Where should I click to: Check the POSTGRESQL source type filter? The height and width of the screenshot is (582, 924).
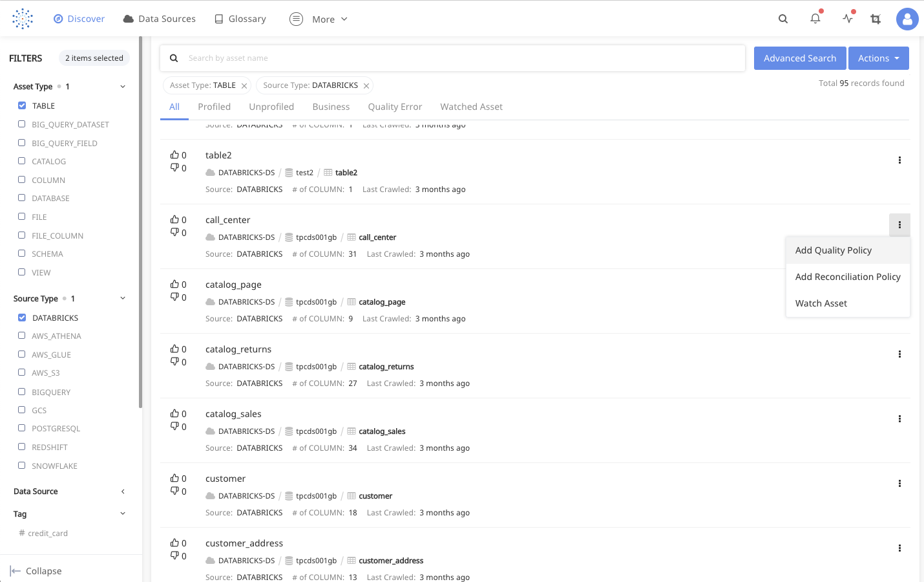click(x=22, y=428)
